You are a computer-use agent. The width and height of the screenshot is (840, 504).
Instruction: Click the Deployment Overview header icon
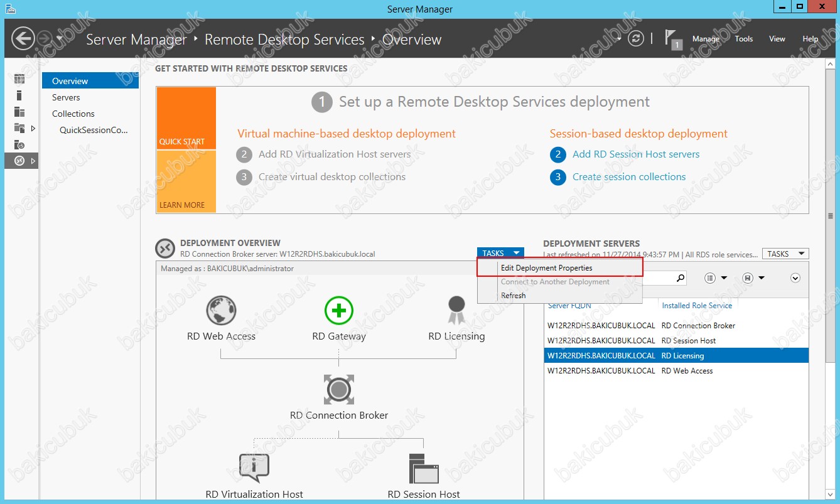coord(165,249)
